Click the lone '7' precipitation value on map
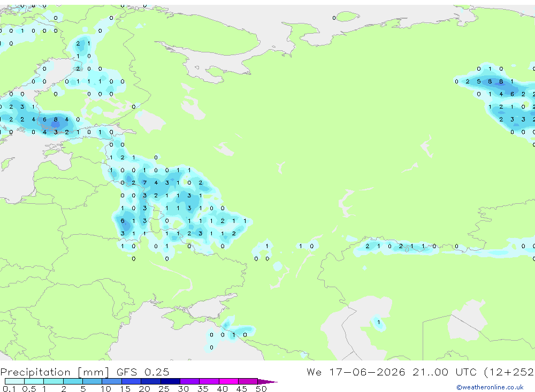Viewport: 535px width, 392px height. 144,183
